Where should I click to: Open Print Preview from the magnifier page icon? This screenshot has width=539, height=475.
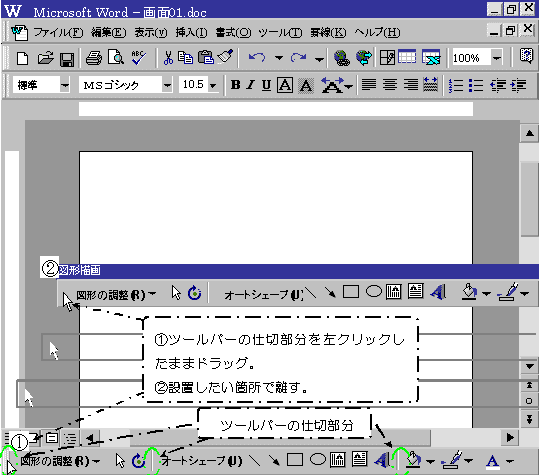116,57
